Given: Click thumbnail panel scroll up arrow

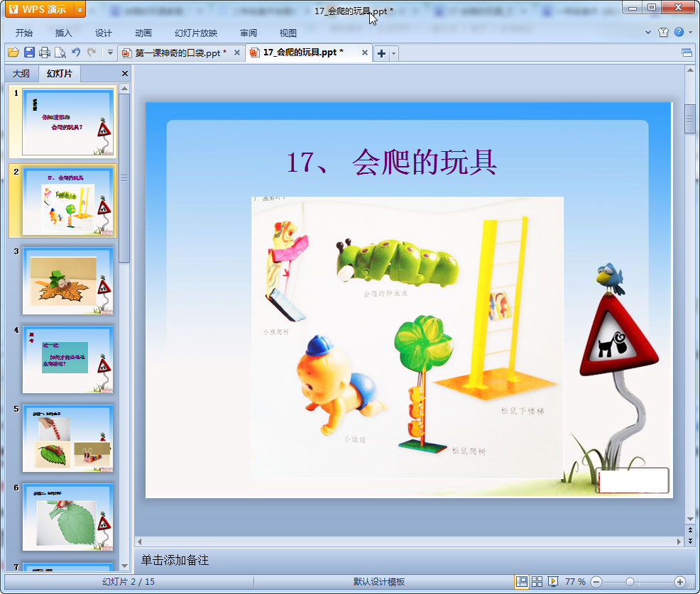Looking at the screenshot, I should pos(124,89).
